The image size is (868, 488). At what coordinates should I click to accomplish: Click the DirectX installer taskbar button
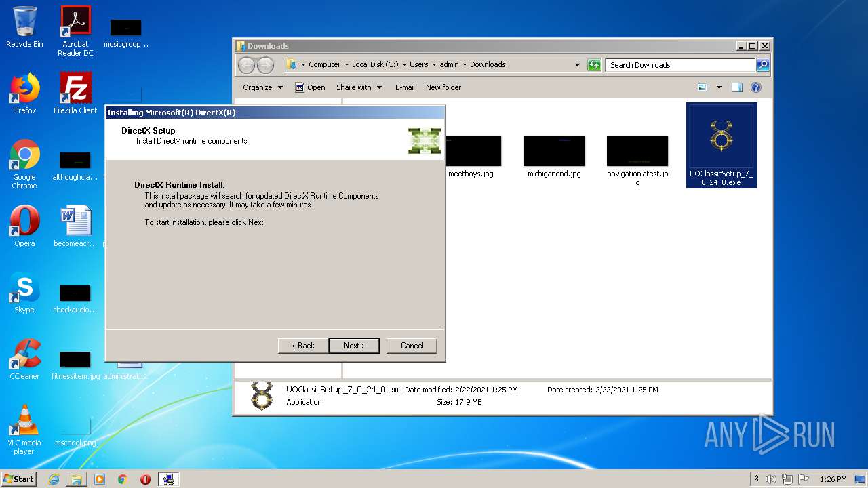click(x=169, y=479)
